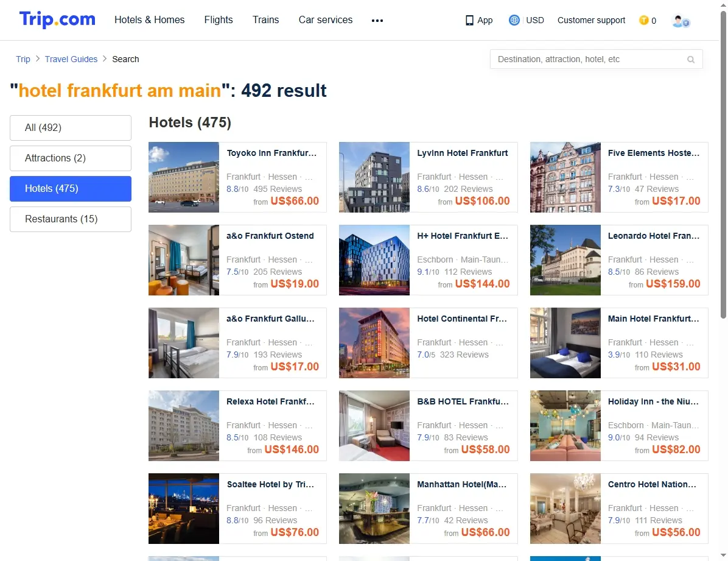
Task: Select the All (492) filter
Action: [71, 128]
